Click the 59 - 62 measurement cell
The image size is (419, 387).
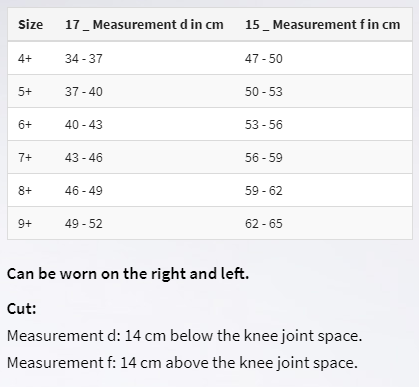pos(264,191)
